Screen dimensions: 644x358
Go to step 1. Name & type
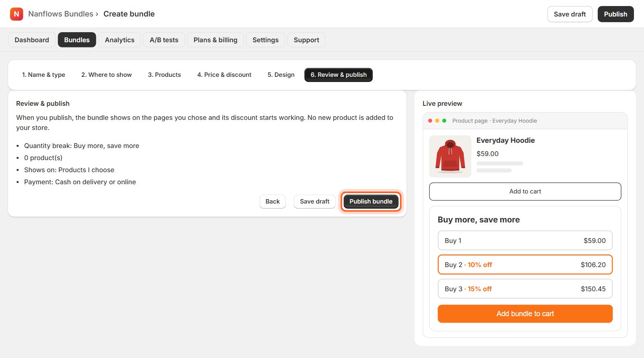[43, 75]
